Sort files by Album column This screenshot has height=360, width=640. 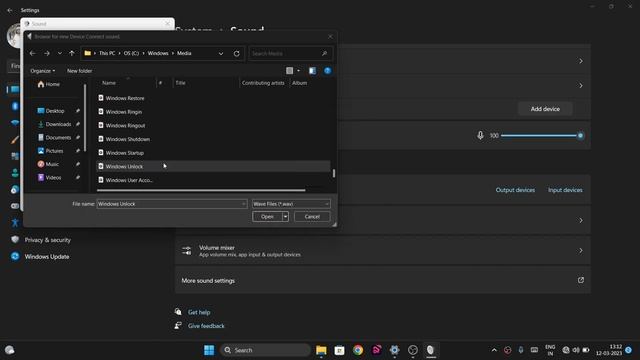(x=299, y=83)
